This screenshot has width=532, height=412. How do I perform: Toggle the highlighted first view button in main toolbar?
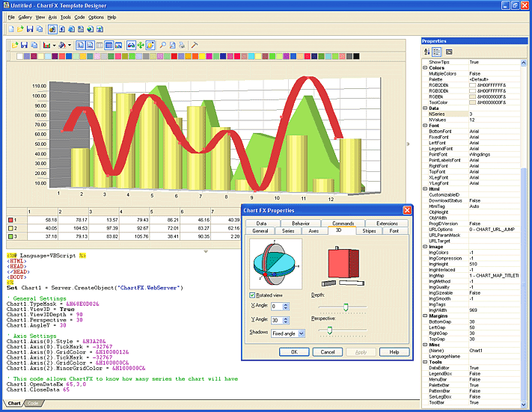[52, 29]
